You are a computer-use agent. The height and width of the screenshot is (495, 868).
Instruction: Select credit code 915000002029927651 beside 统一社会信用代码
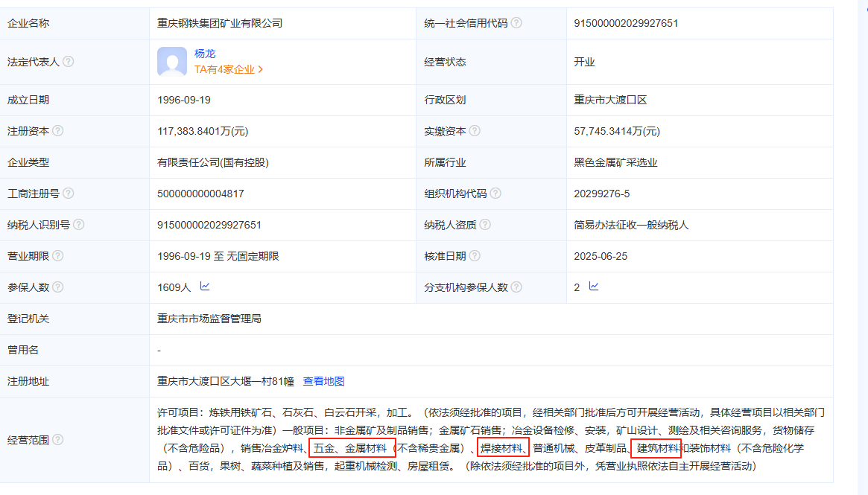[x=626, y=23]
